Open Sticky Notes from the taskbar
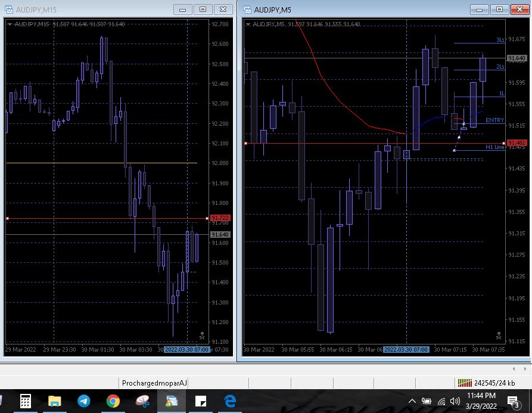This screenshot has width=532, height=413. (201, 401)
